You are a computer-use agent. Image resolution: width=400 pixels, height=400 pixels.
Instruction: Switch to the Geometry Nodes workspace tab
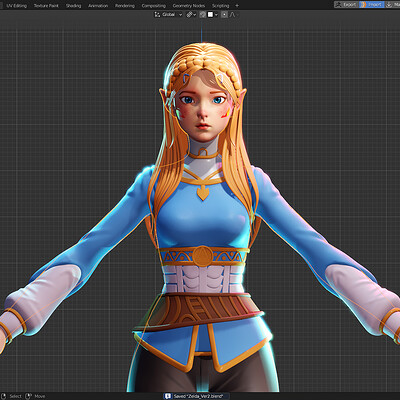[x=189, y=6]
